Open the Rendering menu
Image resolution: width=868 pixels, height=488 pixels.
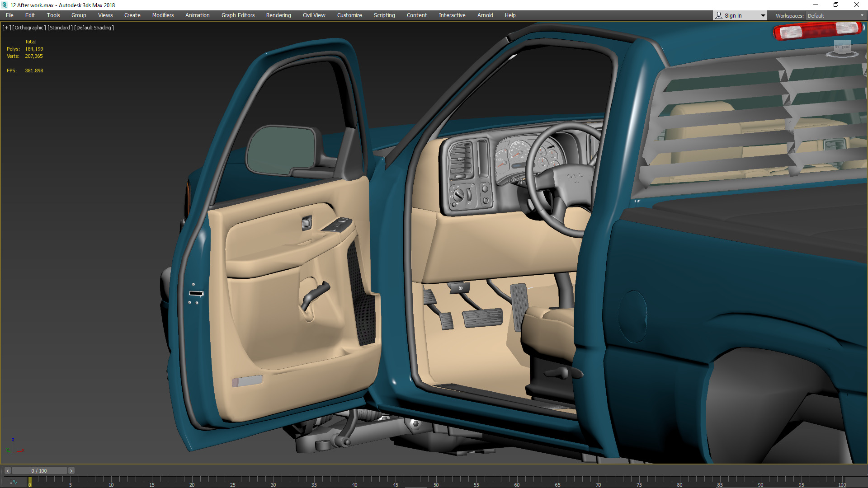(278, 15)
